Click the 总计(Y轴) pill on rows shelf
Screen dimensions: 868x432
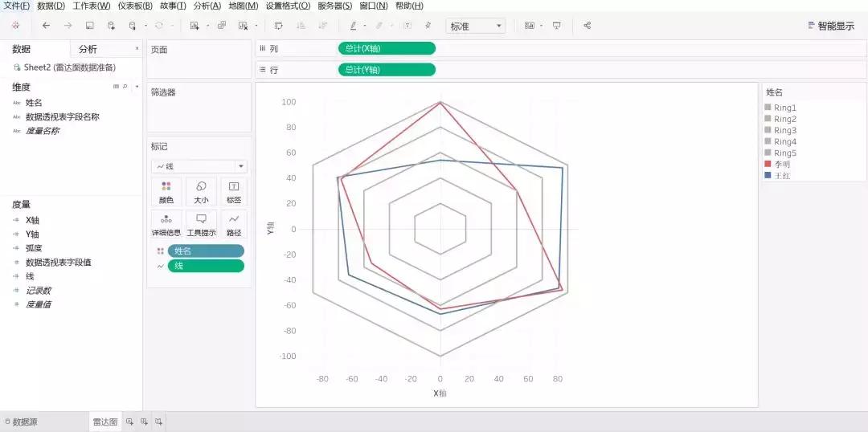(387, 70)
